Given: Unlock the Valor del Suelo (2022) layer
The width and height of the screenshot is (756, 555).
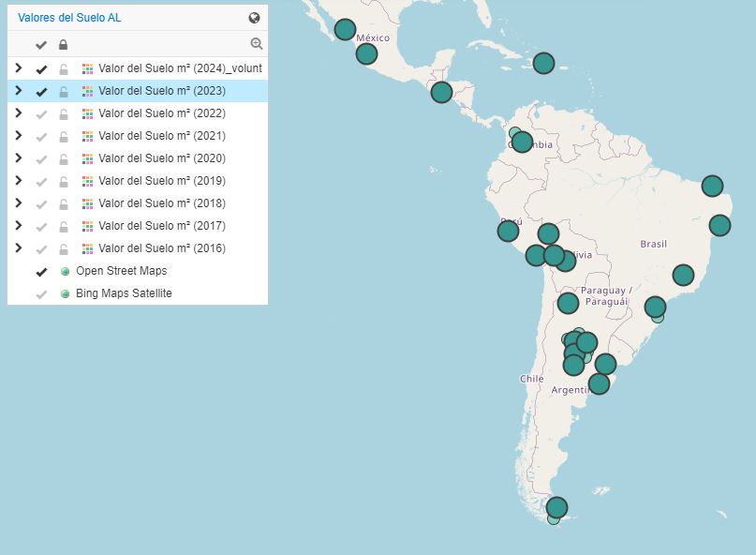Looking at the screenshot, I should click(64, 114).
